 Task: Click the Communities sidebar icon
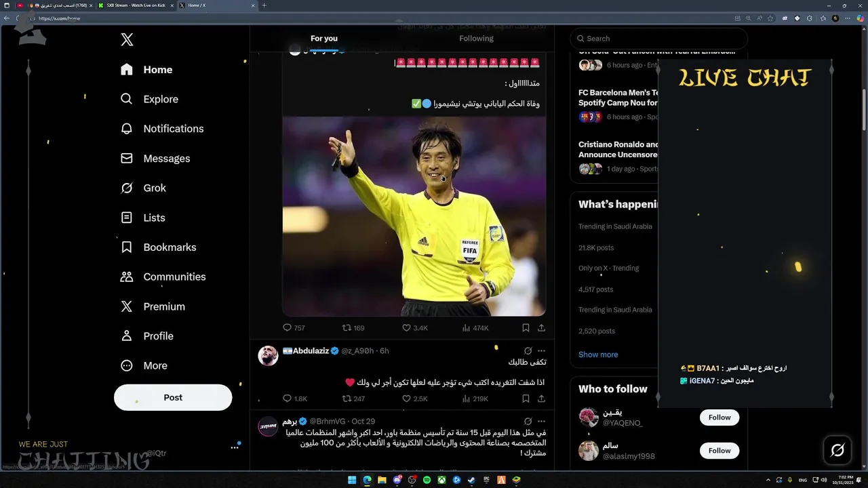click(127, 277)
